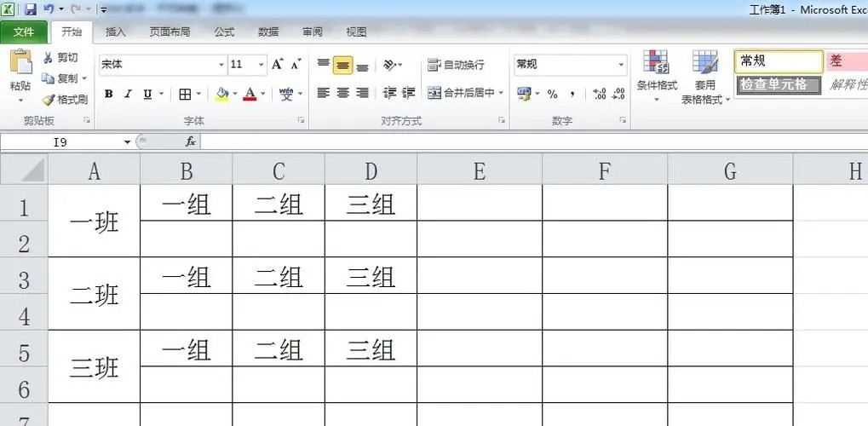Open the 对齐方式 group dialog launcher
Image resolution: width=868 pixels, height=426 pixels.
[x=502, y=119]
